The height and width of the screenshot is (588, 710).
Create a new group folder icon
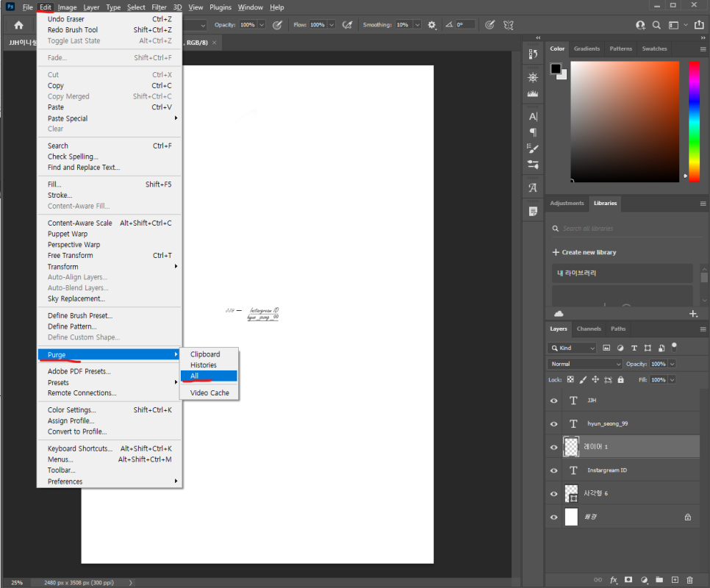(x=659, y=580)
